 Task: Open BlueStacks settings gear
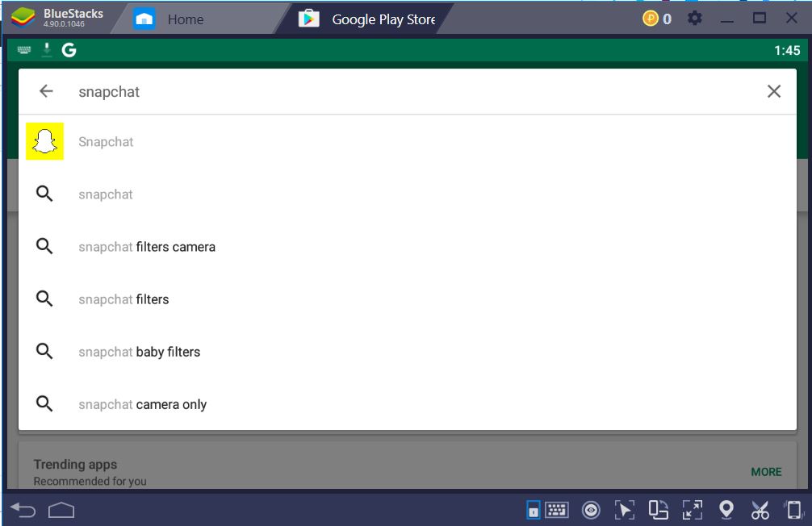pos(694,19)
